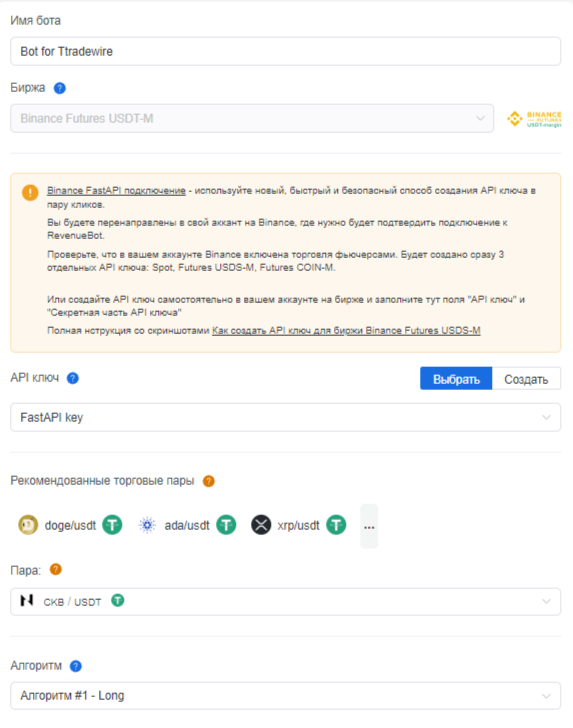
Task: Click the Binance Futures logo
Action: point(534,119)
